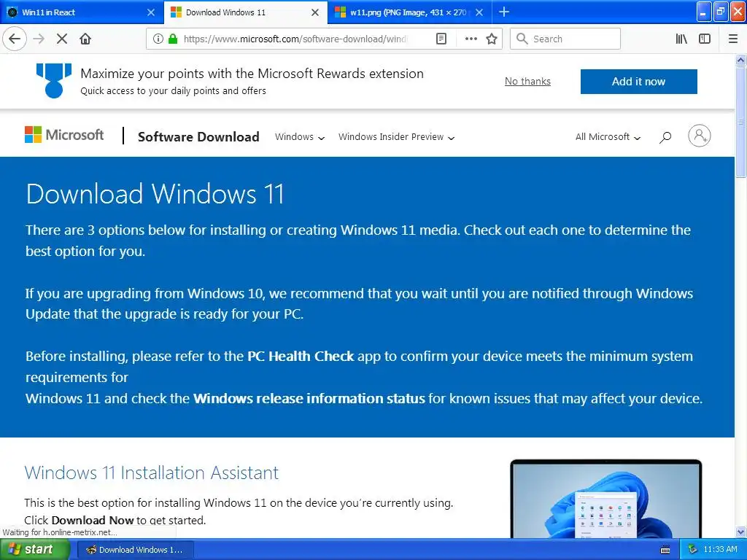Viewport: 747px width, 560px height.
Task: Open the Library icon
Action: click(681, 39)
